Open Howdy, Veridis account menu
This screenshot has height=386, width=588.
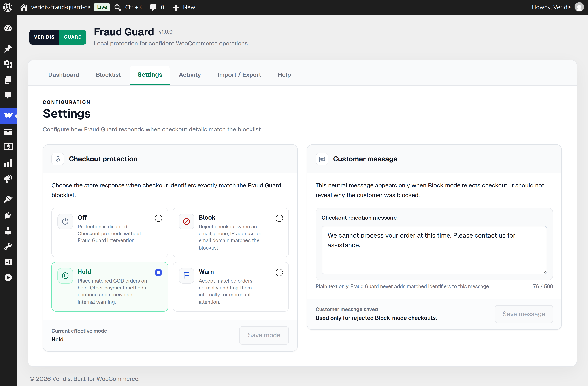(551, 7)
